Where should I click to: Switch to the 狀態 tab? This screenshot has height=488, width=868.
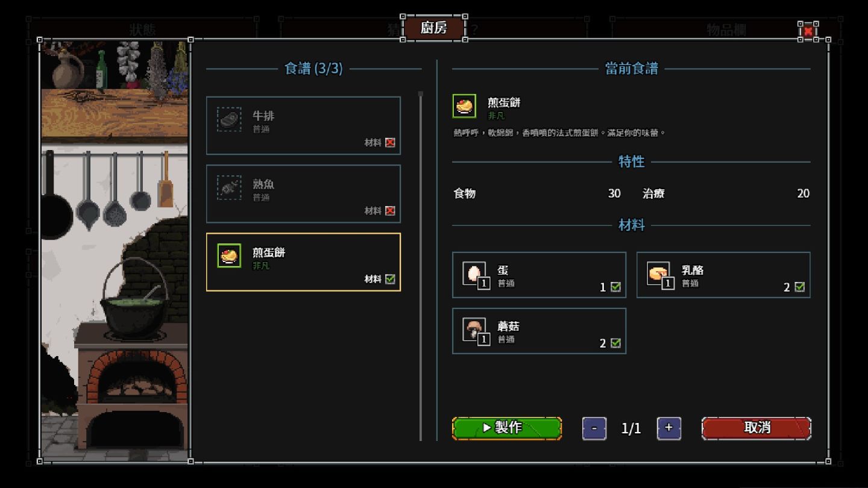coord(143,30)
